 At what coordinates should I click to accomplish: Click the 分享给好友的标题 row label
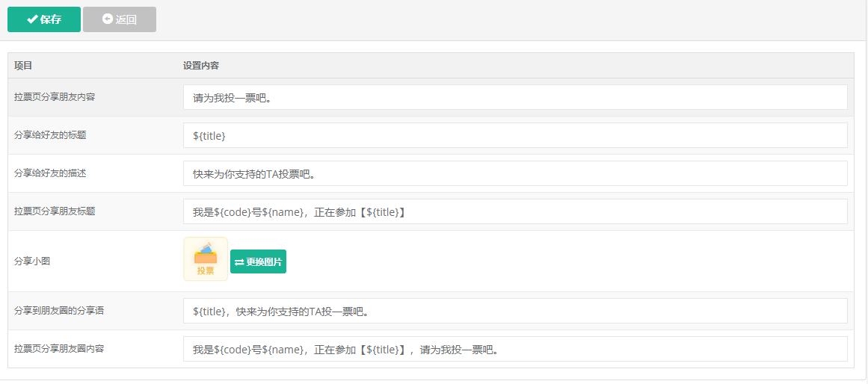click(x=50, y=135)
